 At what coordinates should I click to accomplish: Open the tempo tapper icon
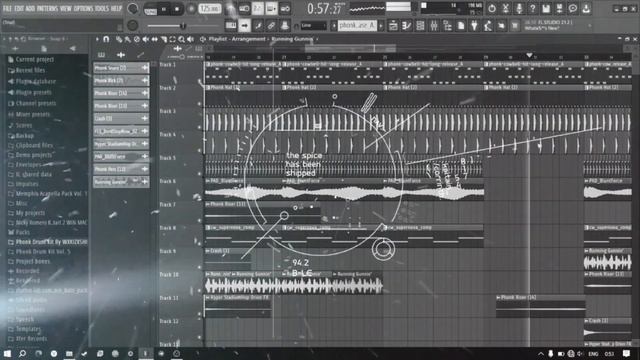click(487, 26)
